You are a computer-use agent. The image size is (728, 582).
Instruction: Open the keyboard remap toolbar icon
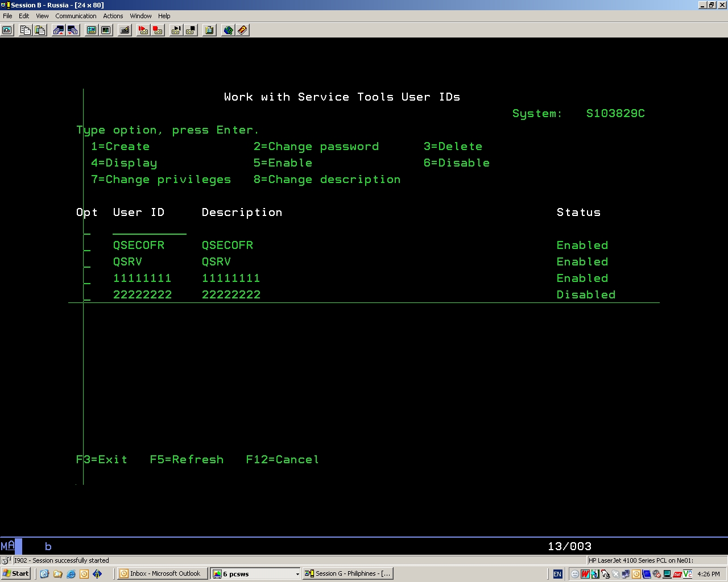coord(125,30)
